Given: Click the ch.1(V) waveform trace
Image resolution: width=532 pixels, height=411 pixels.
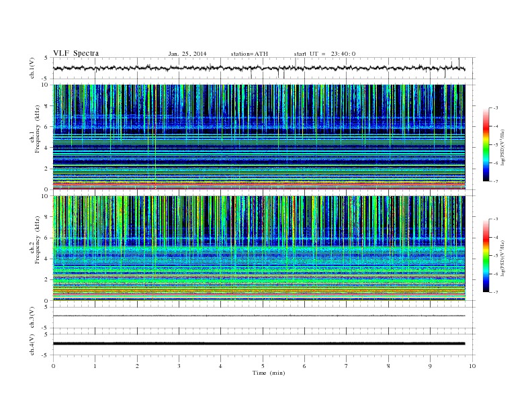Looking at the screenshot, I should coord(259,68).
